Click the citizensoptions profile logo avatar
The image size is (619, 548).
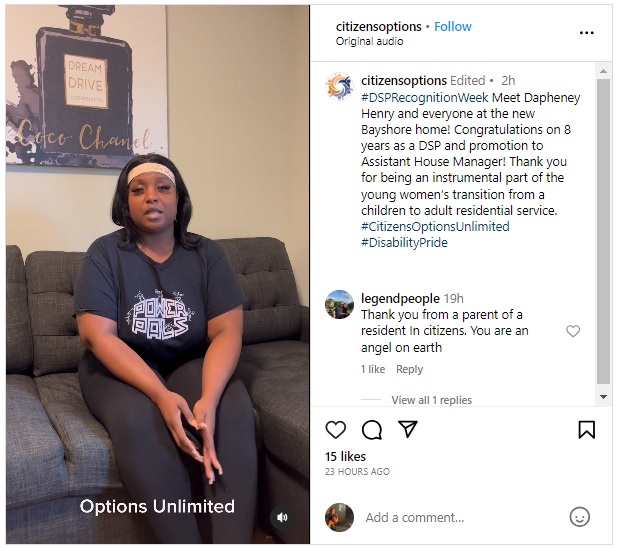339,86
